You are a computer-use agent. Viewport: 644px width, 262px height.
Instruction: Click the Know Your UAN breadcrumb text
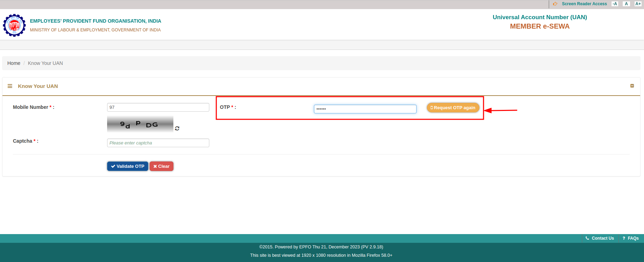click(x=45, y=63)
